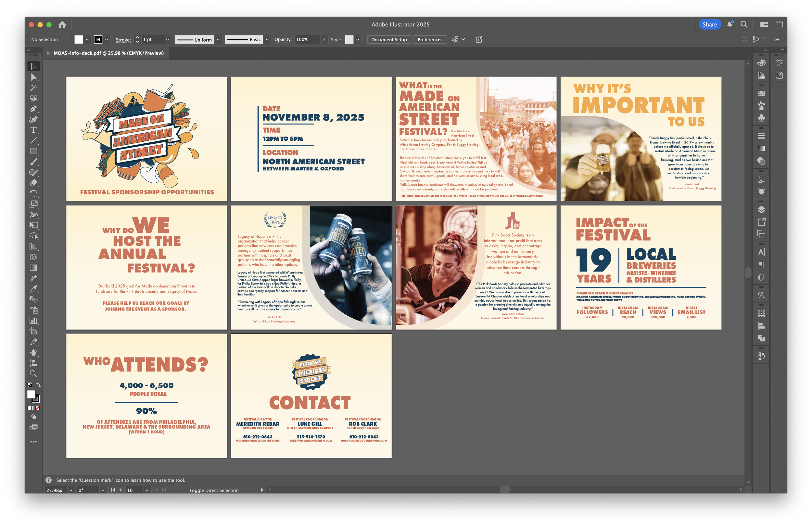Open Document Setup
Image resolution: width=812 pixels, height=526 pixels.
(x=389, y=40)
